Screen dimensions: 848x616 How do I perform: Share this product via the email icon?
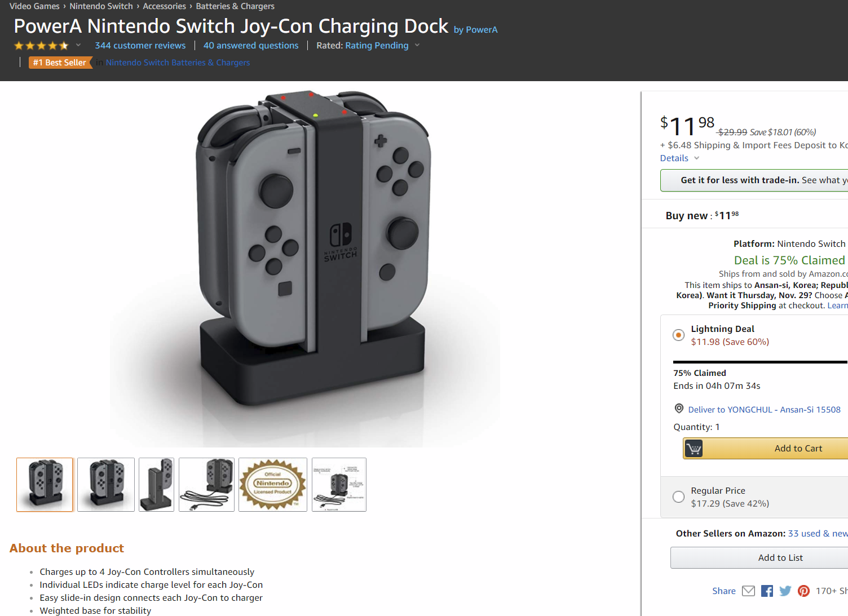[748, 591]
